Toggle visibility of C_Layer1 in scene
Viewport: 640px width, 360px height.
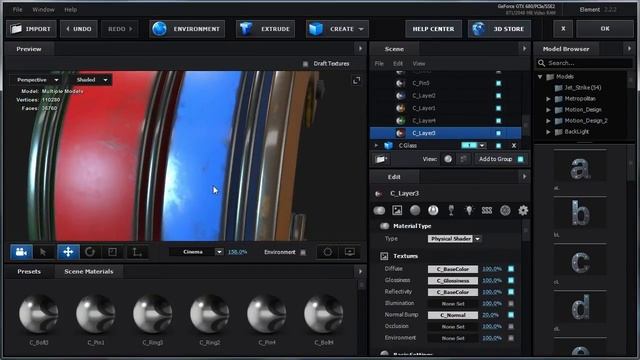[x=498, y=108]
